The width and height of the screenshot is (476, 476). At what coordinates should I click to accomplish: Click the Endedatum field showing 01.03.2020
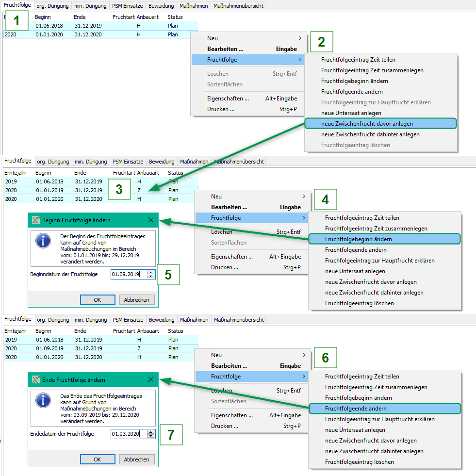[x=128, y=434]
